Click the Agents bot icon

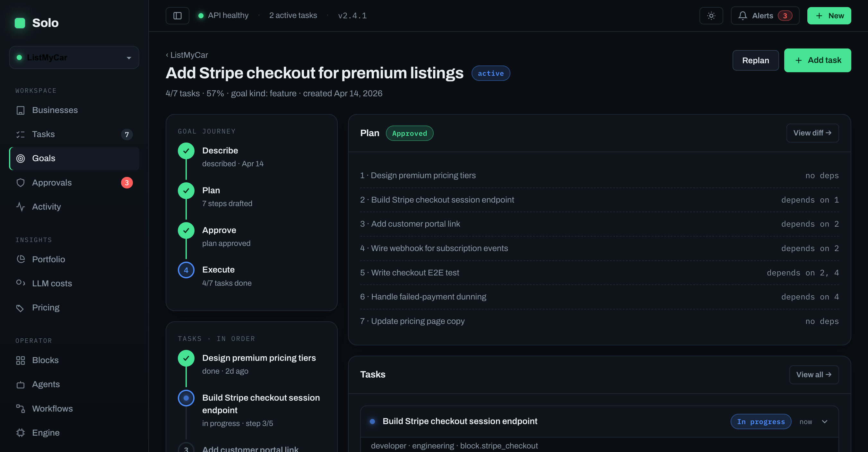point(21,384)
